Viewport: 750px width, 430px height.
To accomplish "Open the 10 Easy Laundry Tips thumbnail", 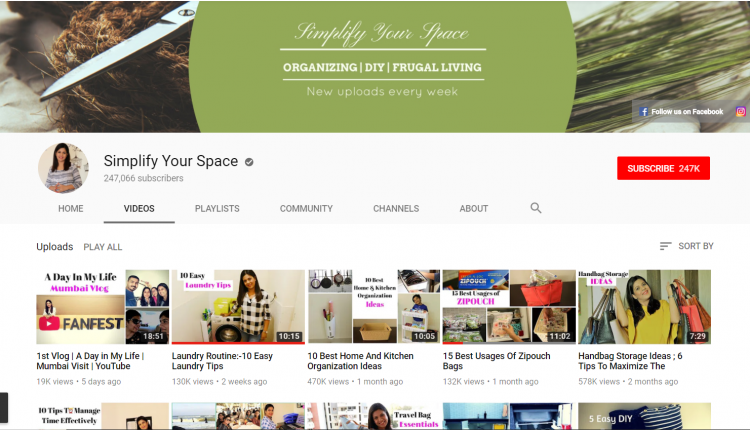I will point(238,307).
